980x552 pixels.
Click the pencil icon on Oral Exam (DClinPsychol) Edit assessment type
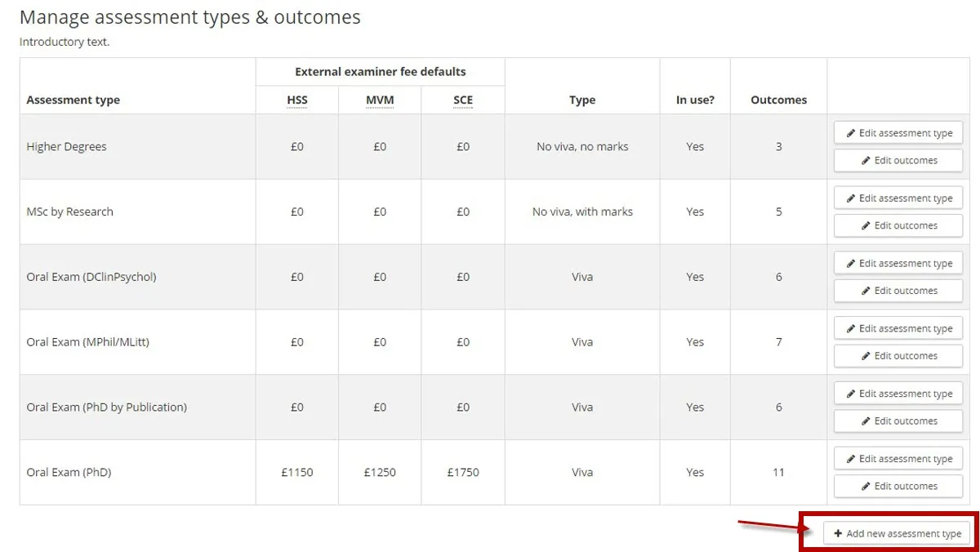(x=849, y=263)
